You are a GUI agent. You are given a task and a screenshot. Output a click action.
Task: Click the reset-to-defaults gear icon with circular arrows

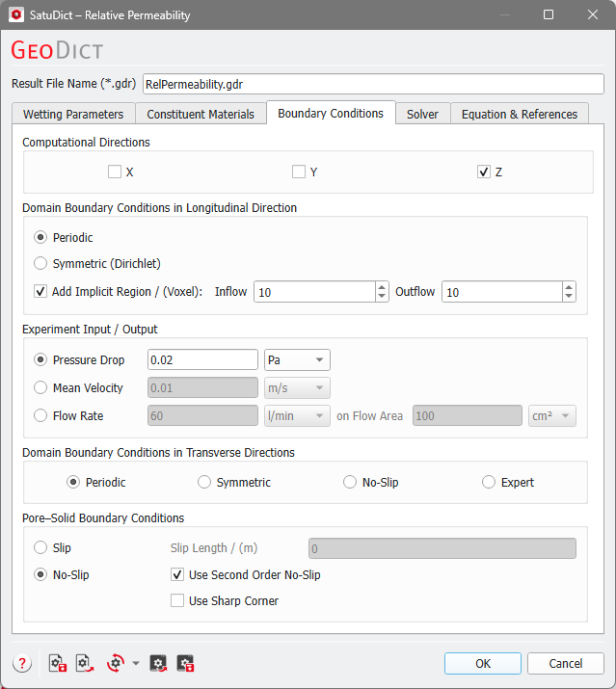[116, 663]
